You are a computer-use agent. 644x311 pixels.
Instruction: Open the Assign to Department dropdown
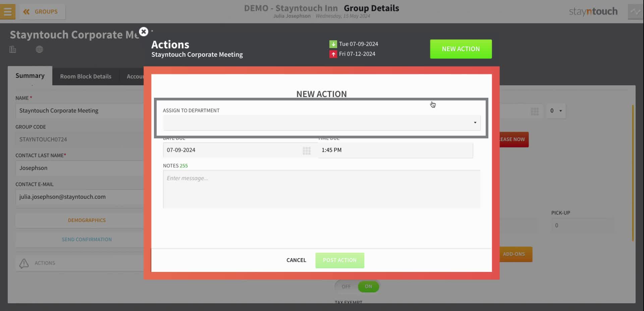(x=321, y=123)
